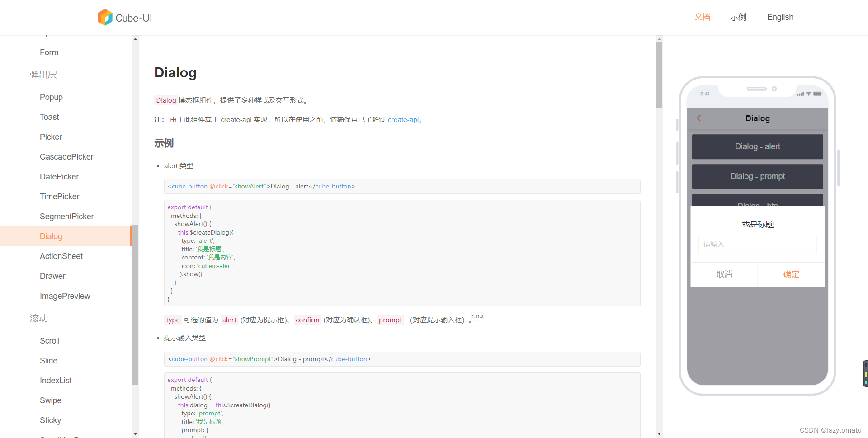Tap the Dialog - prompt button
This screenshot has width=868, height=438.
pos(758,176)
